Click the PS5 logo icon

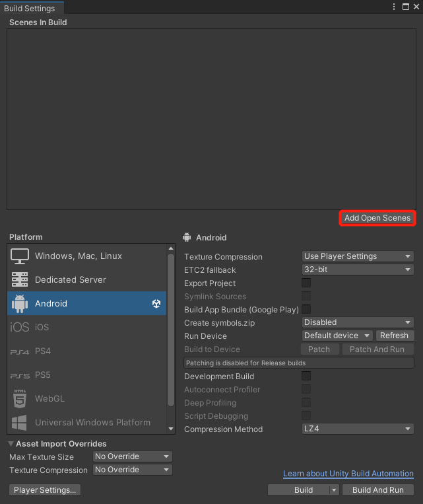point(20,375)
